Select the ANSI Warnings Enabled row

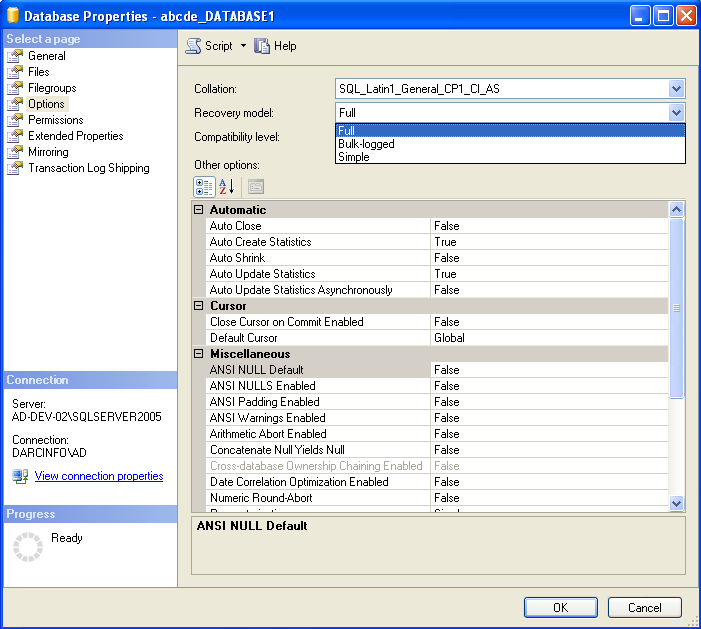[437, 418]
